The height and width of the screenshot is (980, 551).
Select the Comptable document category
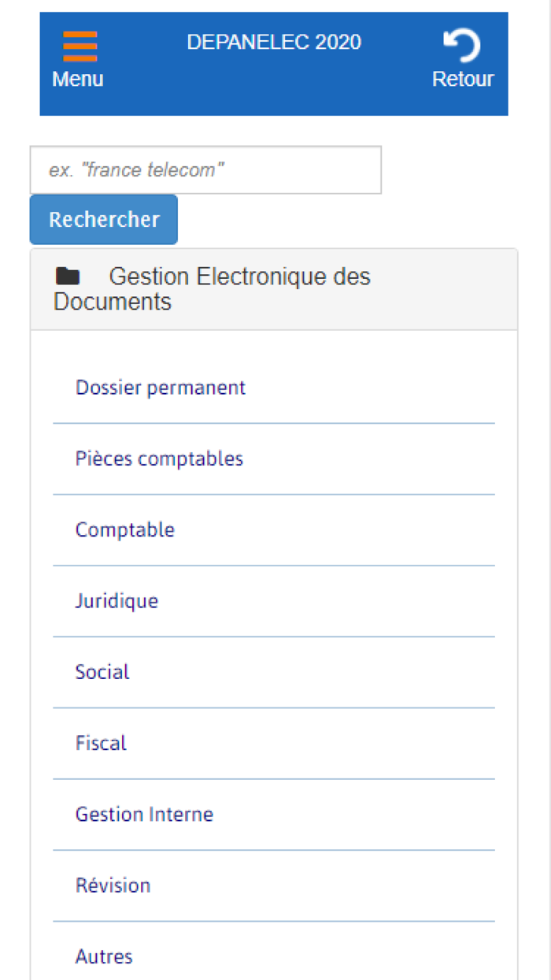(x=125, y=529)
